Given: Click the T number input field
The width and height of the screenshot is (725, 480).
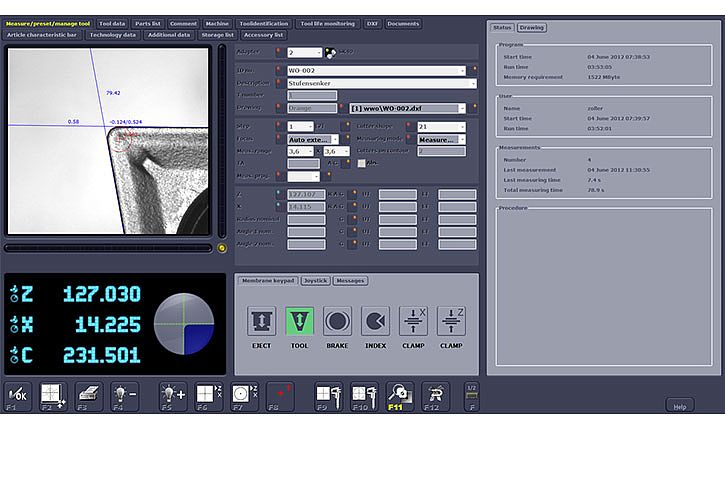Looking at the screenshot, I should 312,96.
